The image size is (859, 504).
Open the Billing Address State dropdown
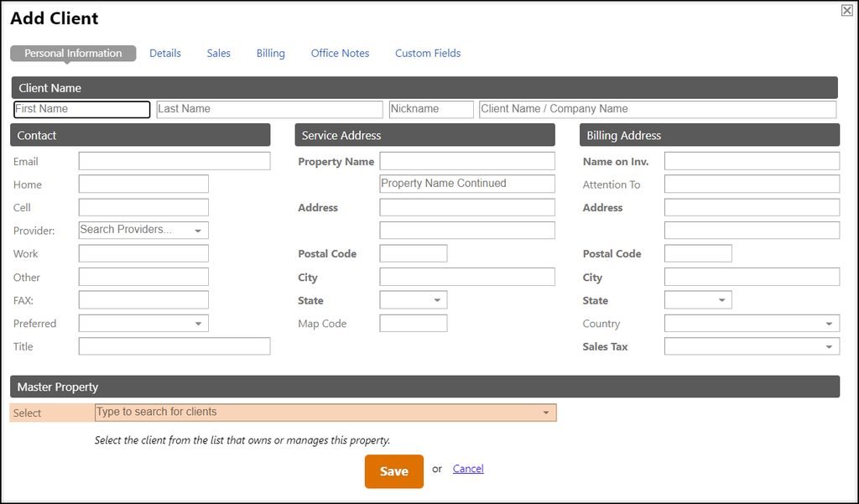click(x=698, y=299)
